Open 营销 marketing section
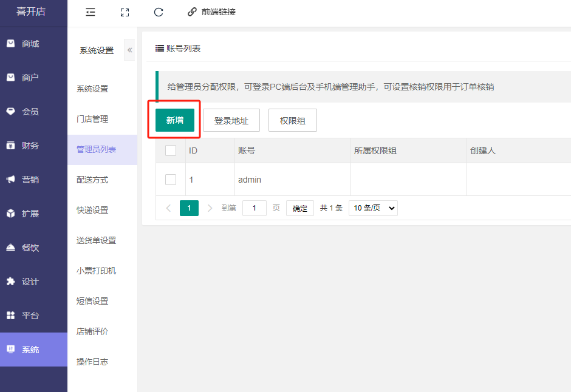 click(x=30, y=180)
